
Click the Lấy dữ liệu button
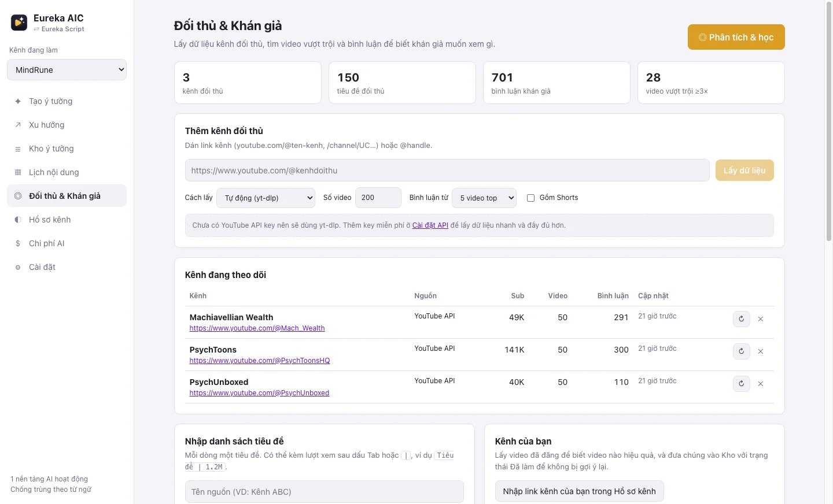744,171
